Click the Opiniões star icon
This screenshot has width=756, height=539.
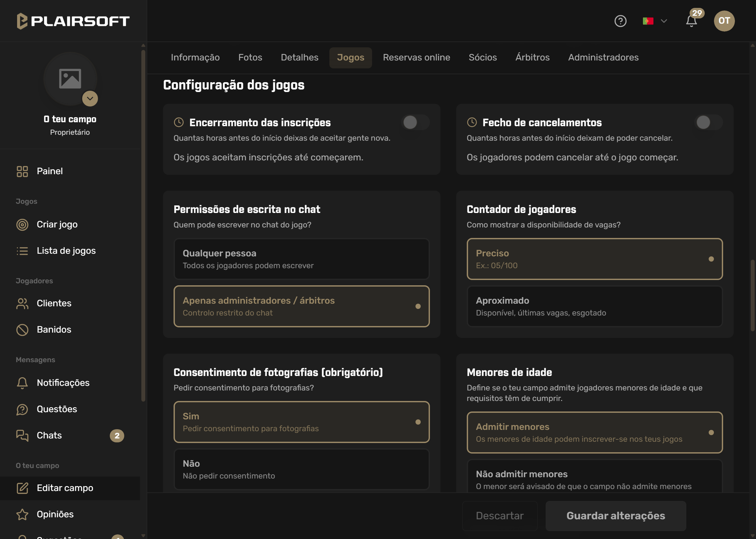click(22, 514)
